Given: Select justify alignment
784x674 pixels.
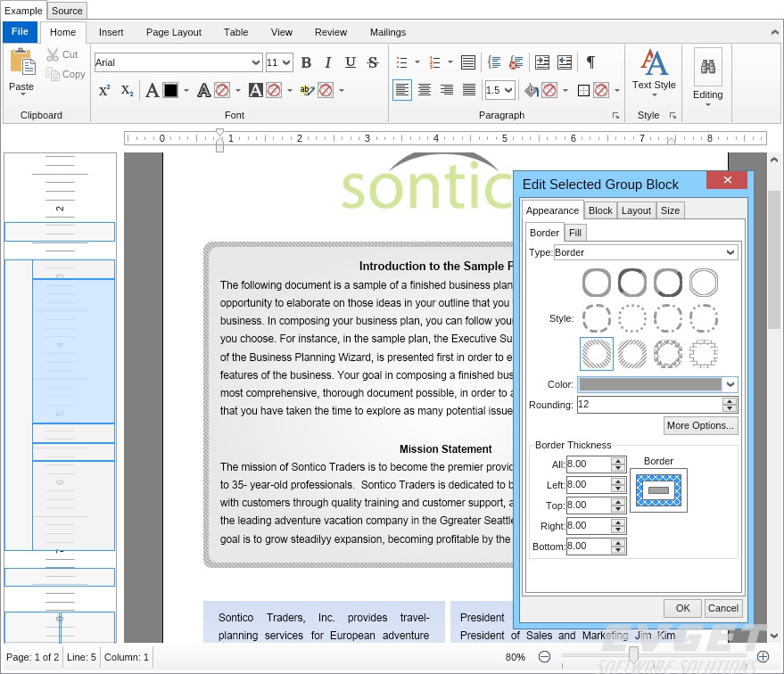Looking at the screenshot, I should [469, 90].
